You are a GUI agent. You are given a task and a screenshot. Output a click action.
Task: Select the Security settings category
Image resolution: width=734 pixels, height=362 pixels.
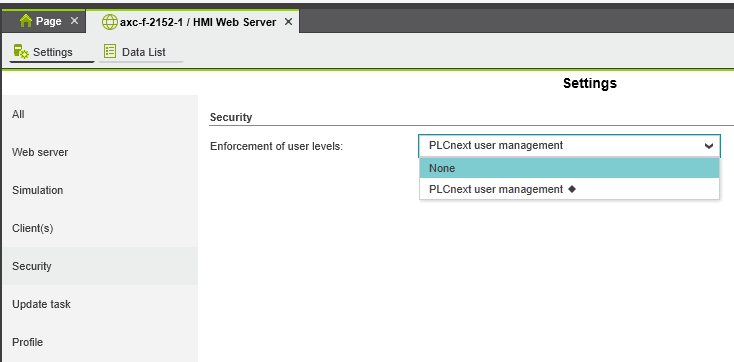100,266
